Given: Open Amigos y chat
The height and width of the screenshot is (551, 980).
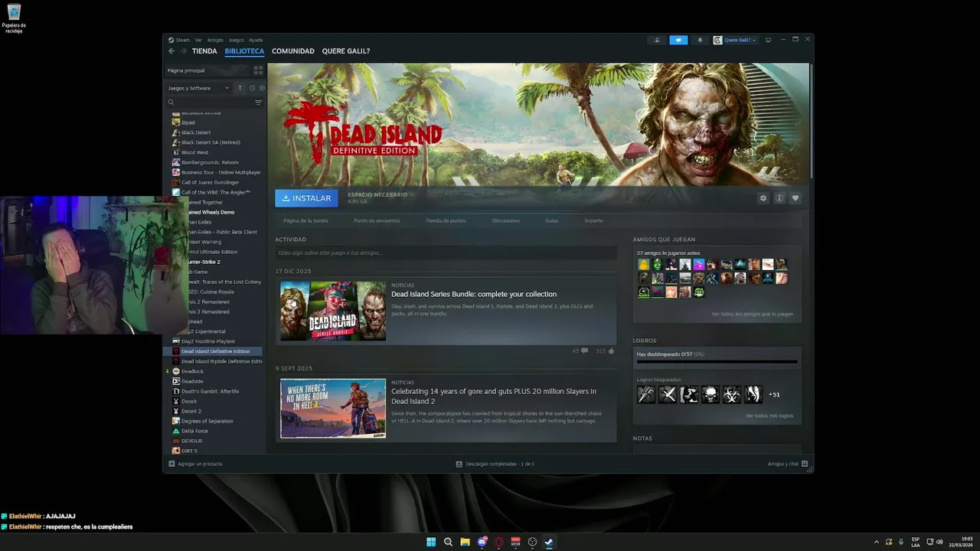Looking at the screenshot, I should tap(788, 464).
